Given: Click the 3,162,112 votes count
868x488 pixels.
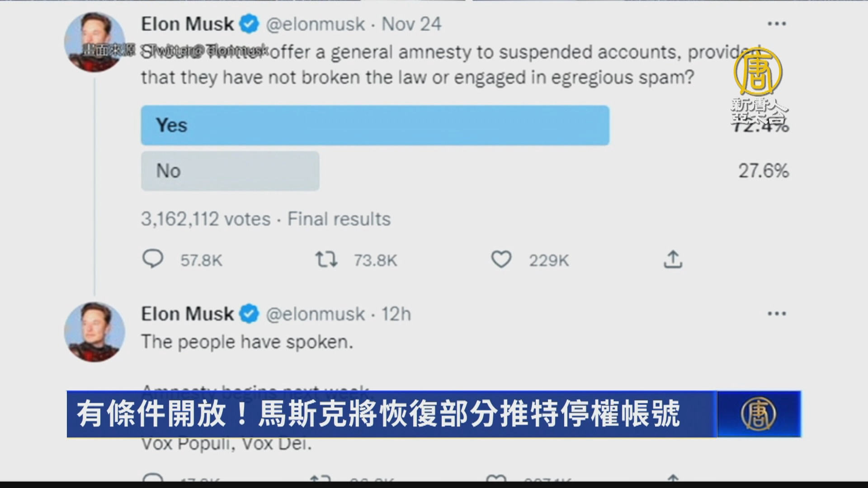Looking at the screenshot, I should (206, 219).
